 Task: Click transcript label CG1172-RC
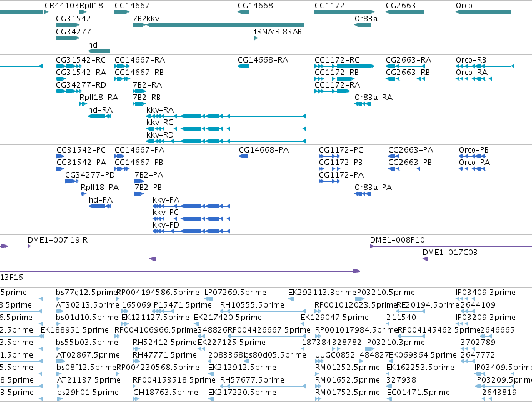point(337,60)
